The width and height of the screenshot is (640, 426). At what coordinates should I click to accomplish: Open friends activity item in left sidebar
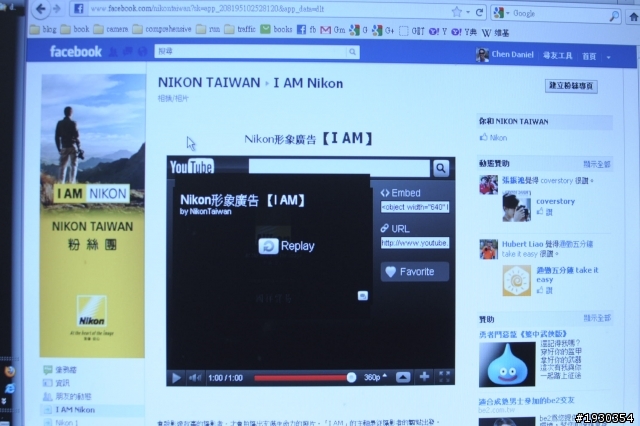tap(67, 396)
